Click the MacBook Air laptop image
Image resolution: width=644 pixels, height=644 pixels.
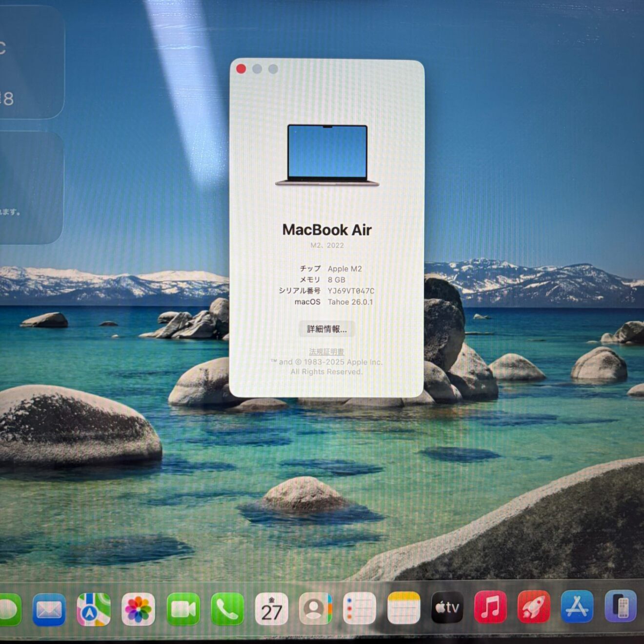[x=327, y=155]
